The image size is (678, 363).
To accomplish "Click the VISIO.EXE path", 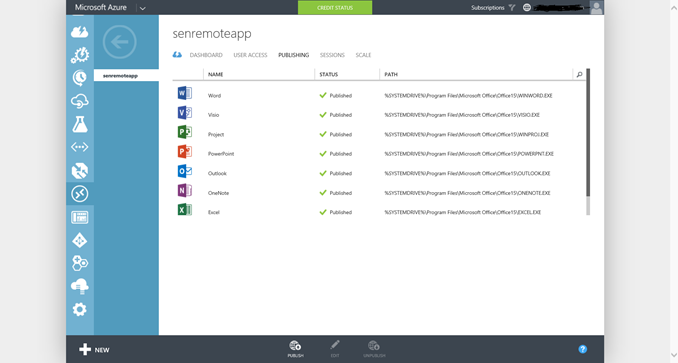I will pos(462,115).
